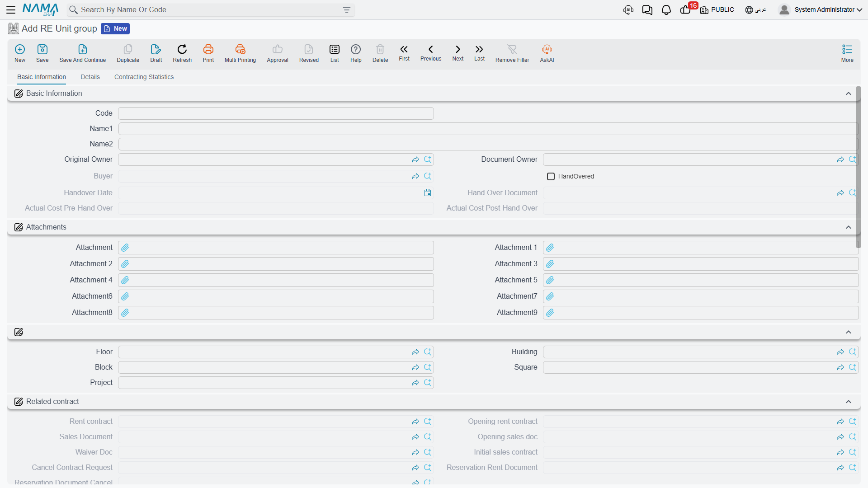Click open-link arrow for Sales Document
The width and height of the screenshot is (868, 488).
coord(415,437)
